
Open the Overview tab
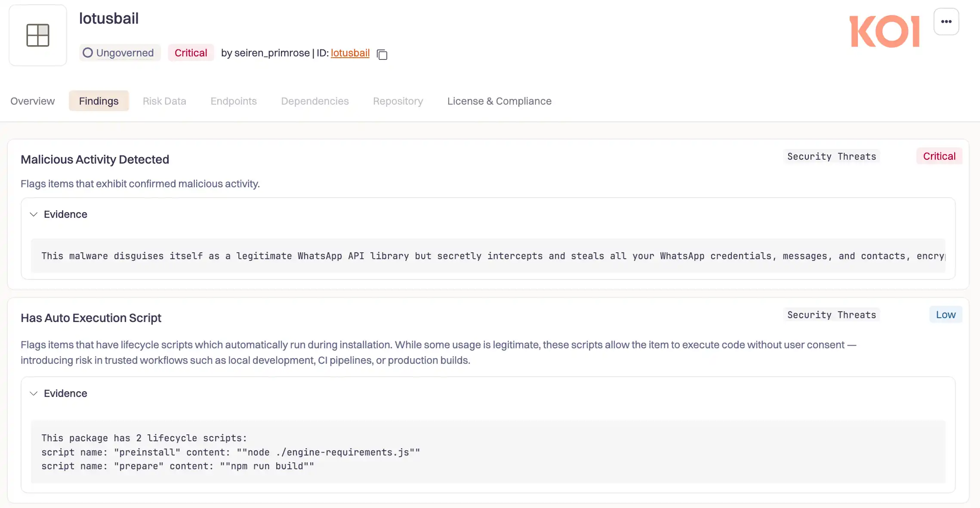point(33,101)
